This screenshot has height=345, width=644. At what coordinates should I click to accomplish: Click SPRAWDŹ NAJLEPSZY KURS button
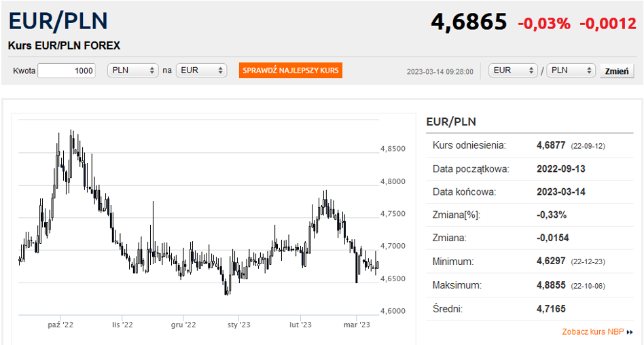coord(290,70)
